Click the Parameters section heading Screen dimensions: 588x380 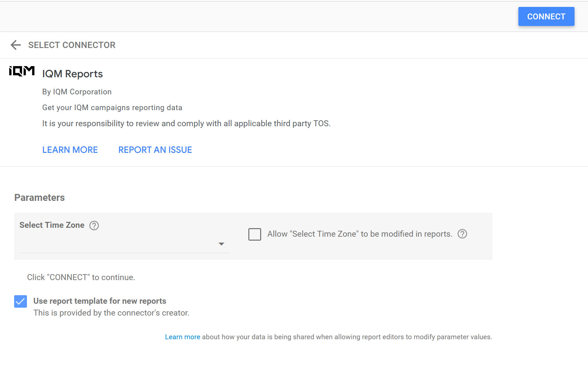39,198
